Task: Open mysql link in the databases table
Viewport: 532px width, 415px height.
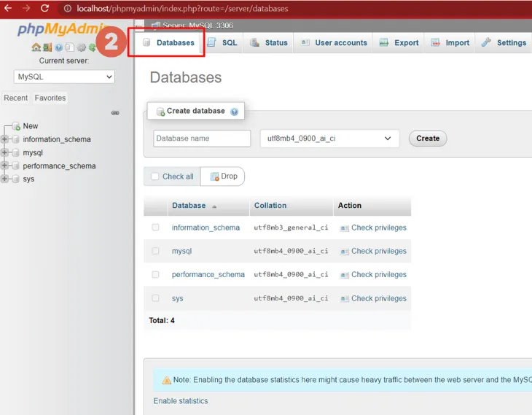Action: (181, 252)
